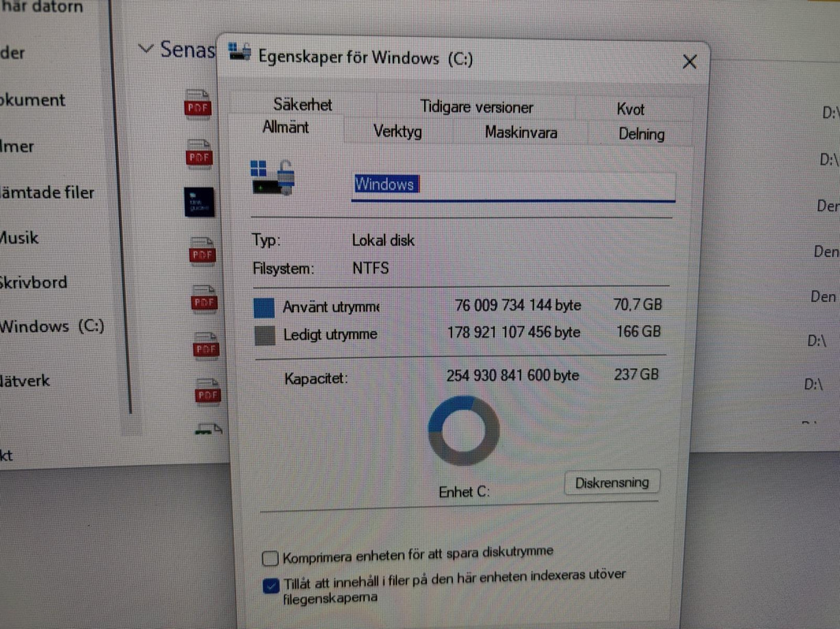Select the first PDF file icon in Explorer list
840x629 pixels.
(x=197, y=105)
